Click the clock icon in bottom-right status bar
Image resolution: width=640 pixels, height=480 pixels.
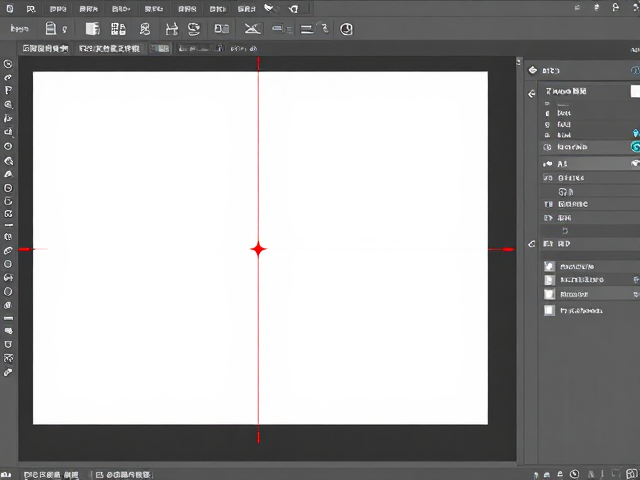click(x=574, y=474)
